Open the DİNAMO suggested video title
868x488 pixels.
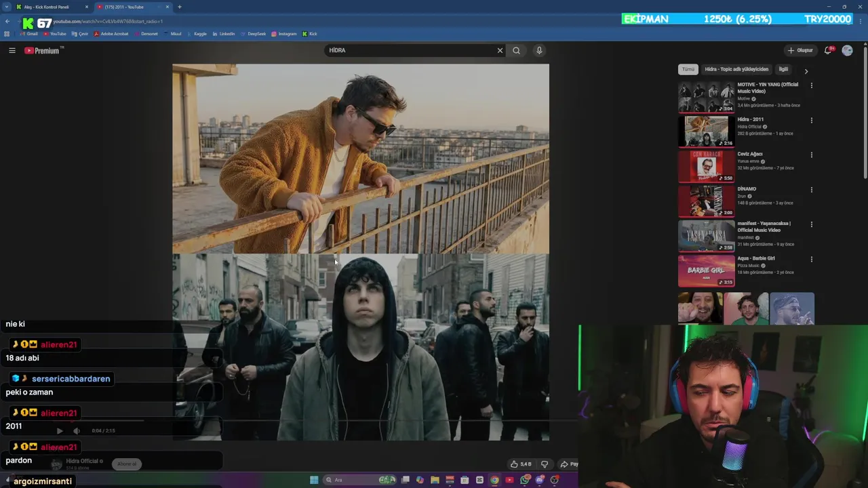tap(747, 189)
